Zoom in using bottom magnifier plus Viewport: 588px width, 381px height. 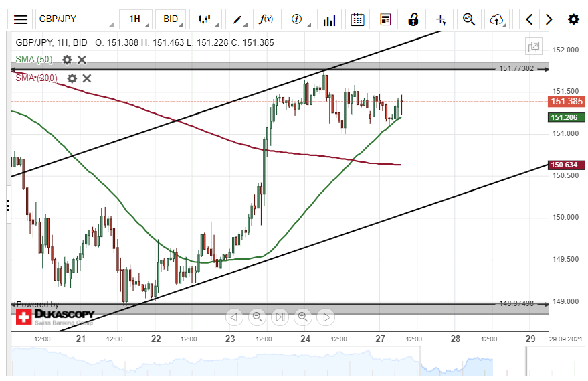click(303, 317)
